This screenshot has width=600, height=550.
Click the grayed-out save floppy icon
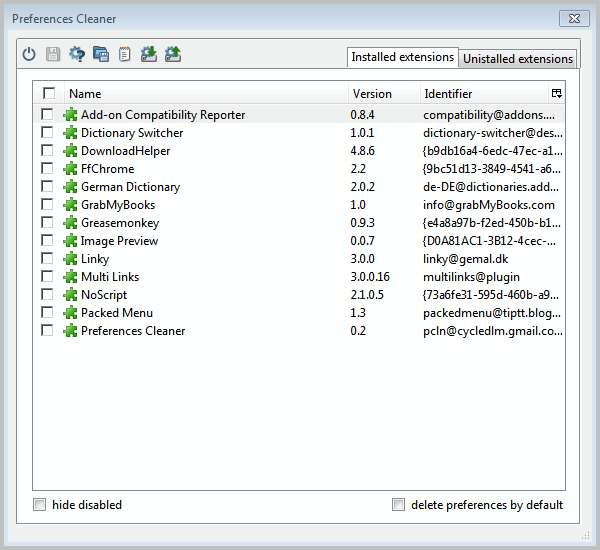point(53,55)
